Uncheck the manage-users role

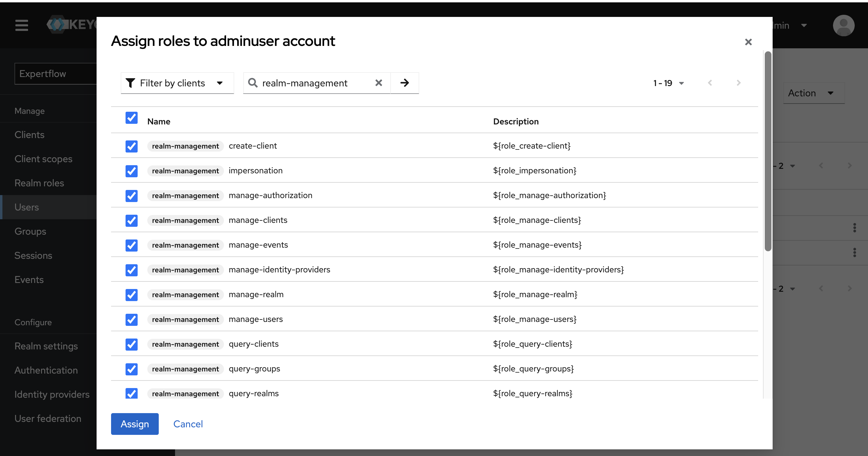[x=131, y=320]
